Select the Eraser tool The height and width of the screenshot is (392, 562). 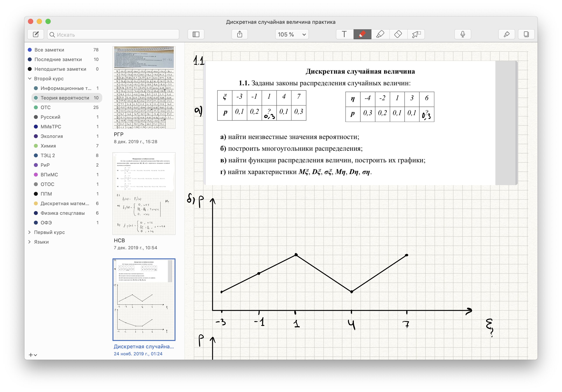398,34
